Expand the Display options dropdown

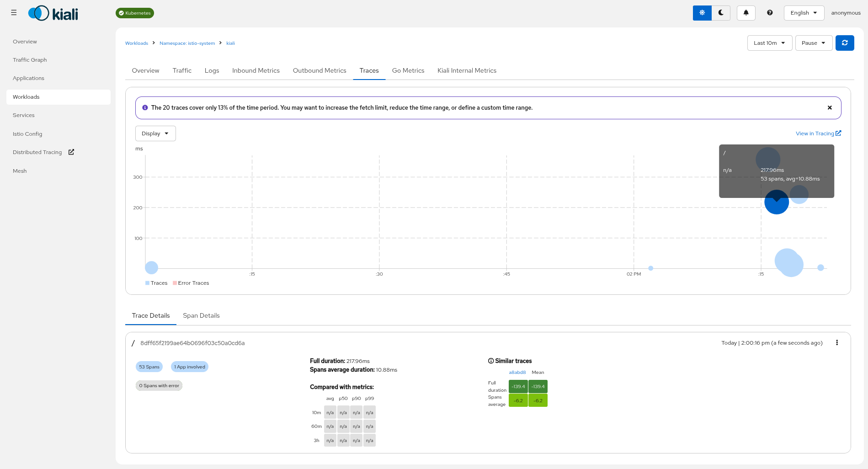pyautogui.click(x=155, y=133)
